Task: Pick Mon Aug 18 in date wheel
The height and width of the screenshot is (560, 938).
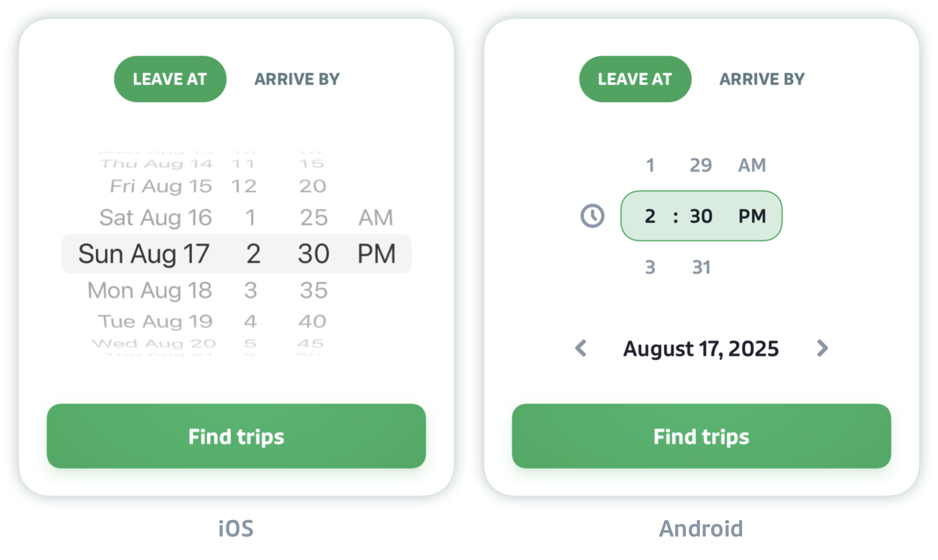Action: (x=149, y=291)
